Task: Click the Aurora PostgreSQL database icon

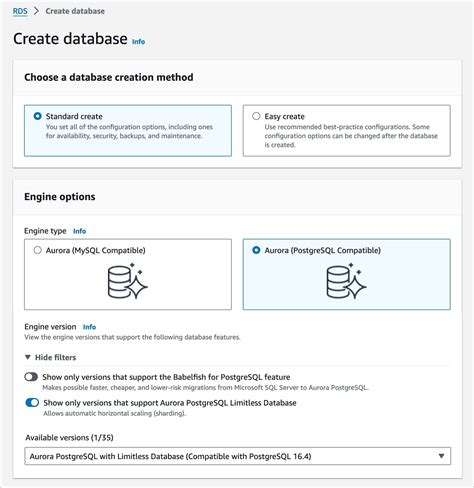Action: 346,281
